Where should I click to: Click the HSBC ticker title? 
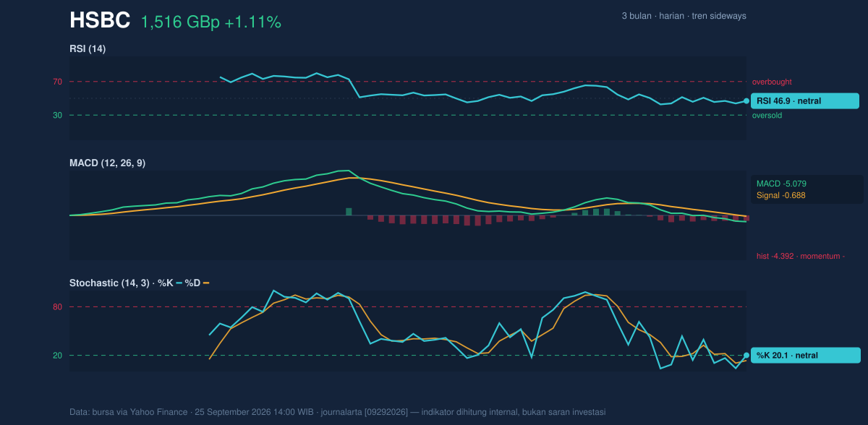100,21
